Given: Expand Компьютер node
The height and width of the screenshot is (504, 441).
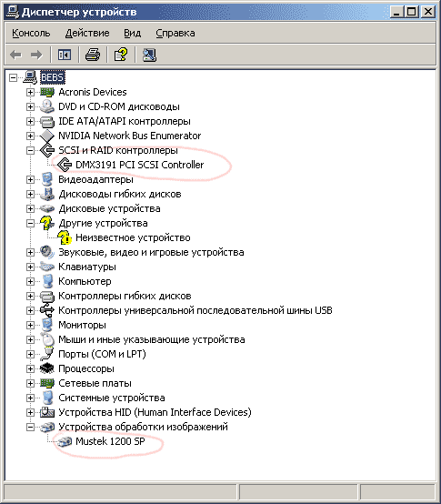Looking at the screenshot, I should [30, 282].
